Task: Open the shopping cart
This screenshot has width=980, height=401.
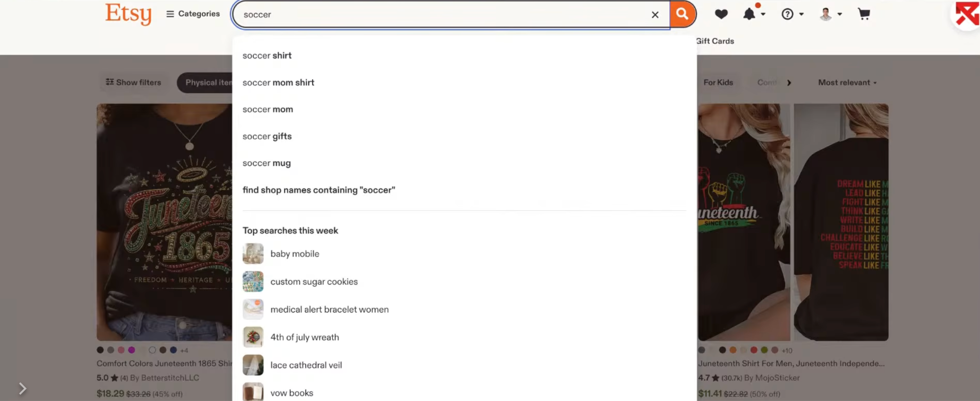Action: (864, 14)
